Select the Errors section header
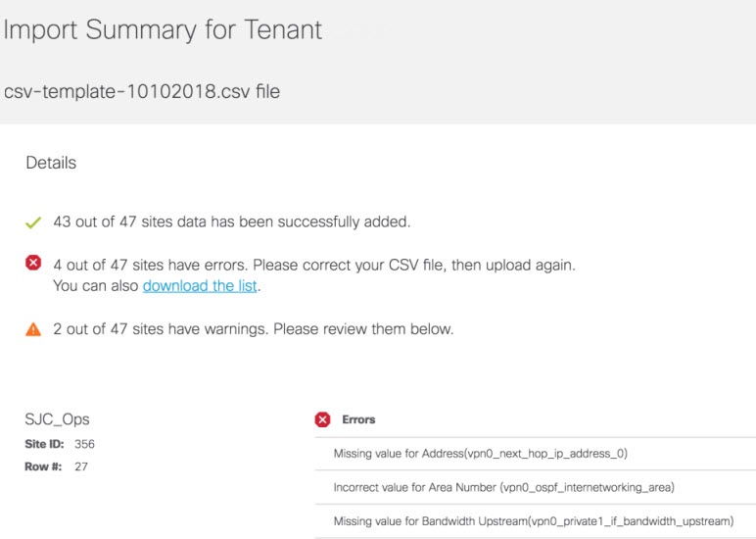The image size is (756, 539). coord(358,419)
